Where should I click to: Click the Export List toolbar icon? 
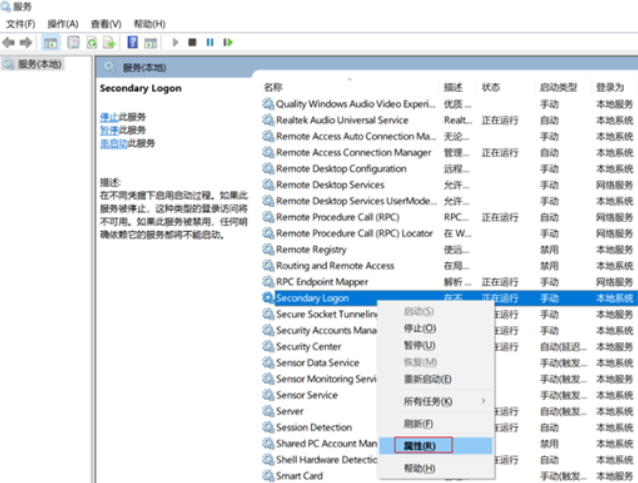pos(109,42)
